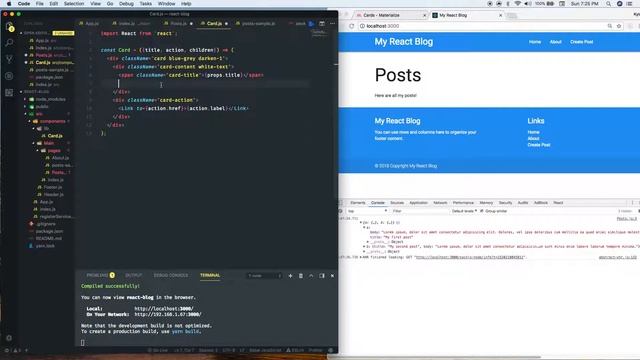Open the Extensions view in activity bar
This screenshot has width=640, height=360.
(9, 93)
